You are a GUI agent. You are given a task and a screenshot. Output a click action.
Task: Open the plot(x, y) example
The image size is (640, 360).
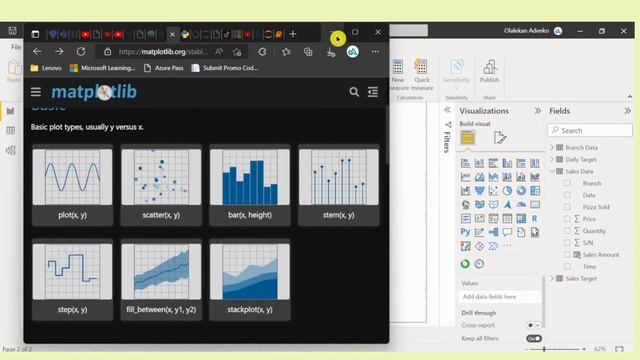[x=72, y=185]
